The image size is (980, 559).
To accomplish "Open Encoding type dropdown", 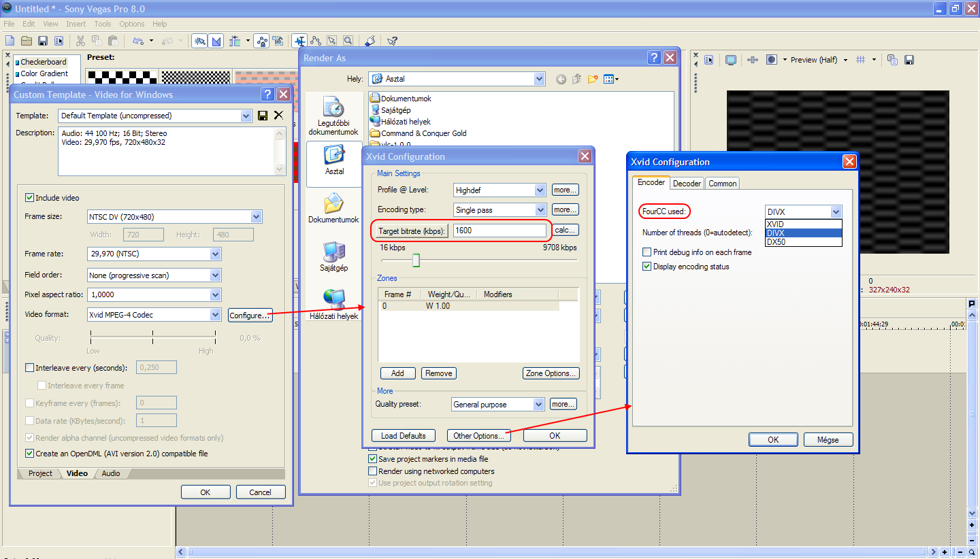I will pos(540,210).
